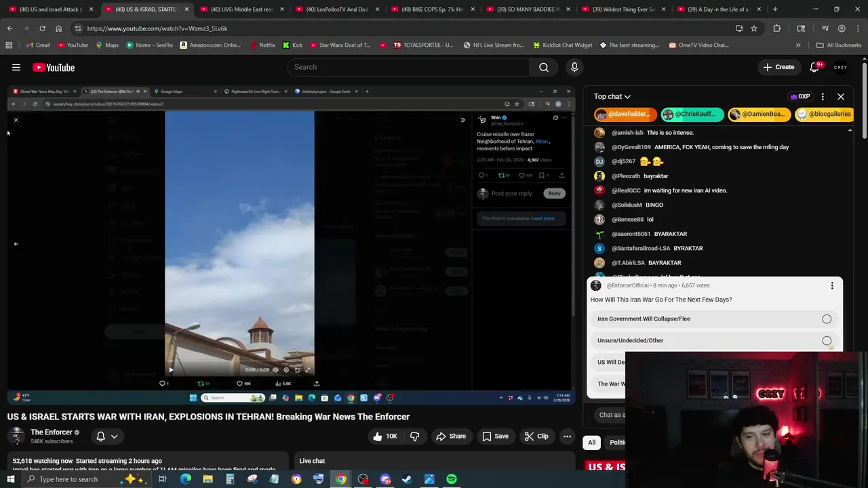Open Spotify from the taskbar
Screen dimensions: 868x488
pos(451,479)
